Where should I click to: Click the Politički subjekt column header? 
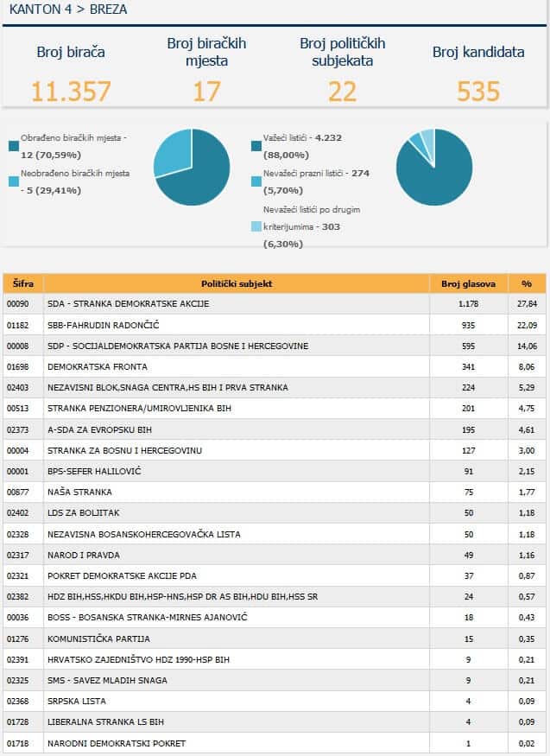click(x=236, y=283)
